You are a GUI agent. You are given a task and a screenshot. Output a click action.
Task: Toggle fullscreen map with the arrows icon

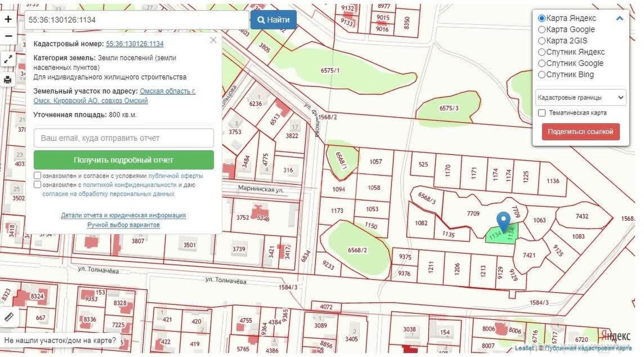[8, 59]
